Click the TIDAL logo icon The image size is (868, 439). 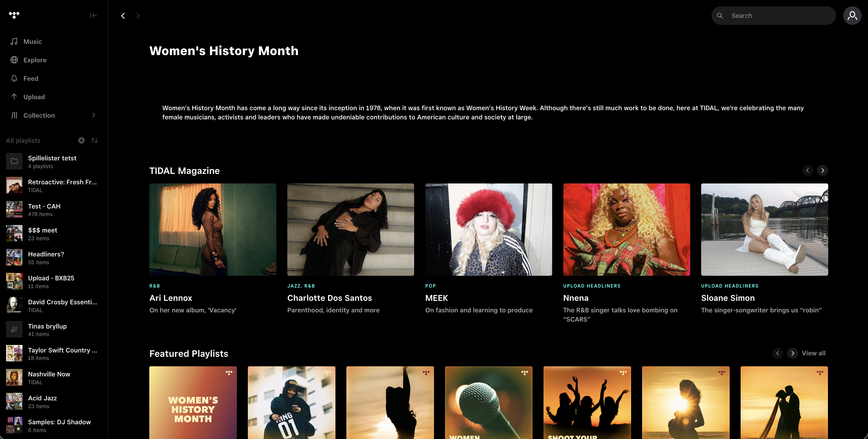[x=14, y=15]
